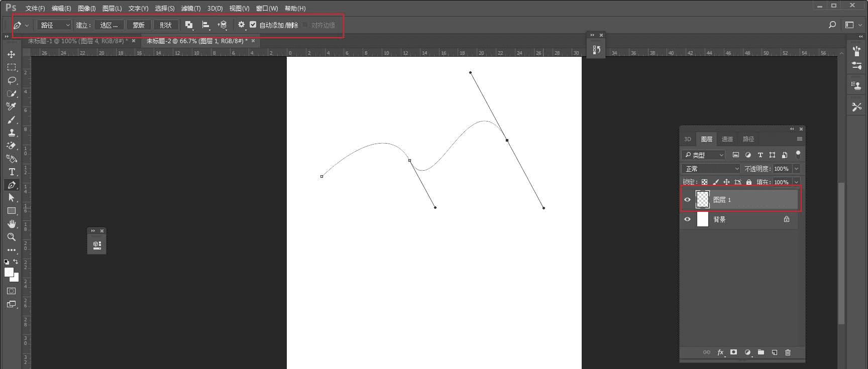Select the Hand tool

coord(11,224)
